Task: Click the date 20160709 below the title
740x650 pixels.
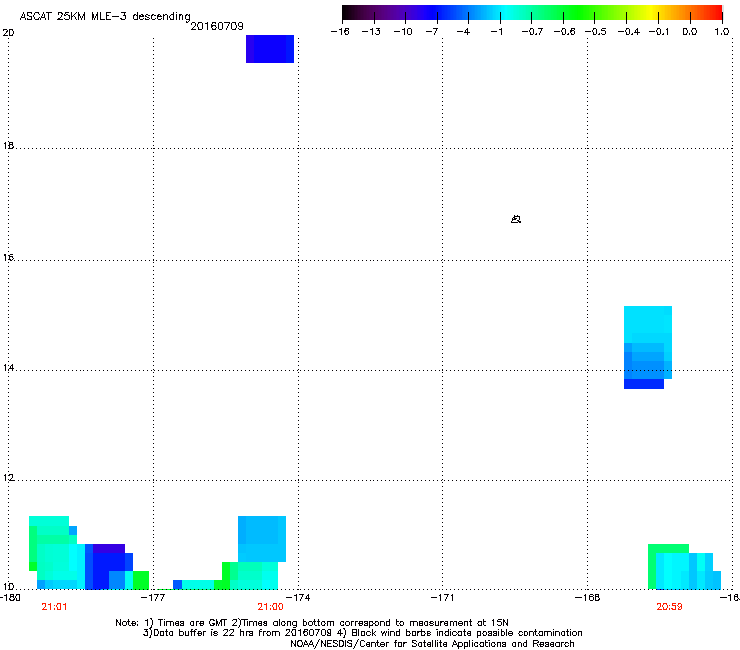Action: click(217, 26)
